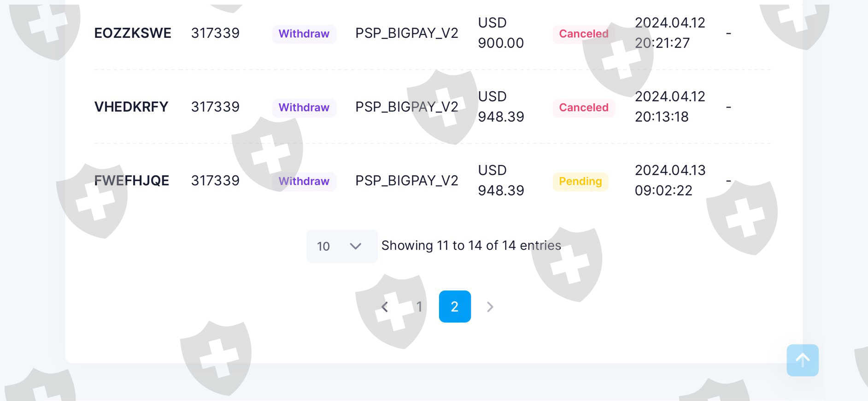The height and width of the screenshot is (401, 868).
Task: Click the Withdraw tag on the FWEFHJQE row
Action: 304,181
